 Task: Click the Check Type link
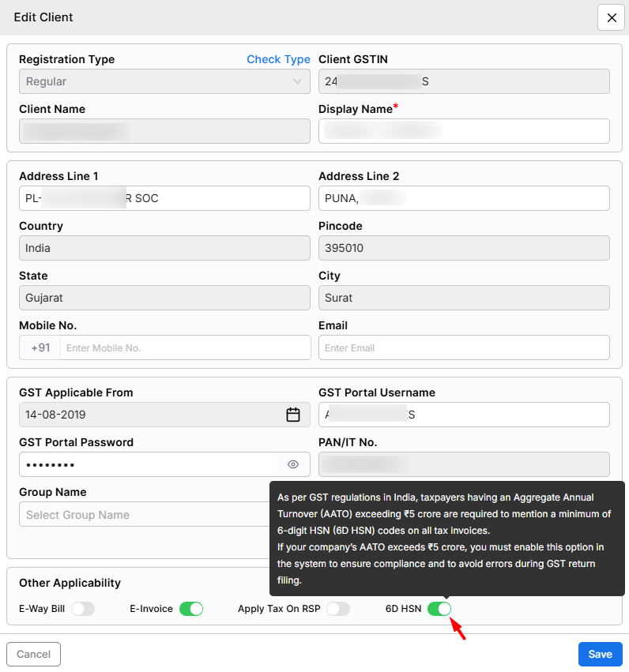click(x=278, y=59)
